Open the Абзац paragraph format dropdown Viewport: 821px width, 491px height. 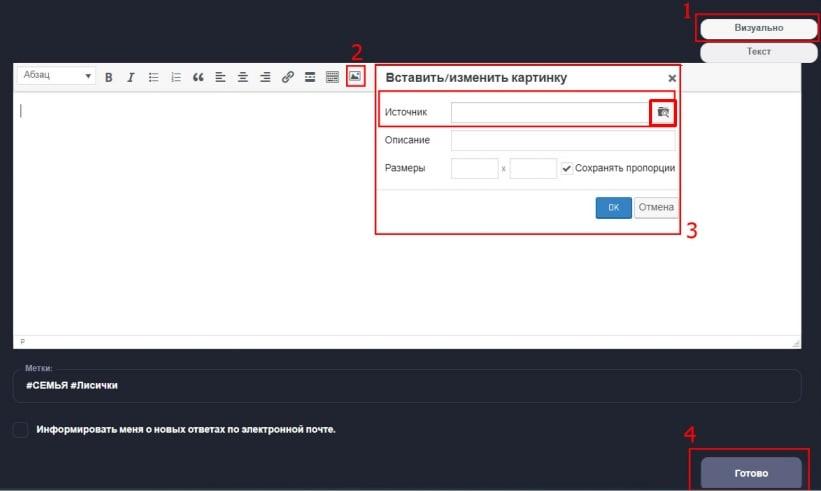(x=56, y=77)
